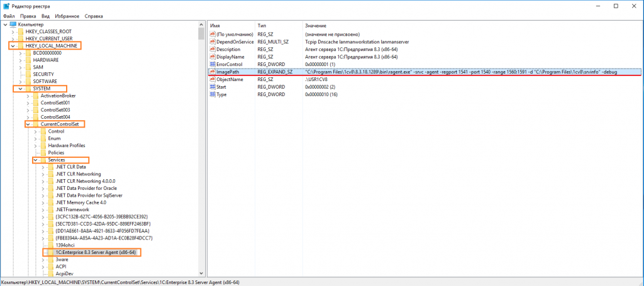Collapse the Компьютер root node

pos(5,25)
